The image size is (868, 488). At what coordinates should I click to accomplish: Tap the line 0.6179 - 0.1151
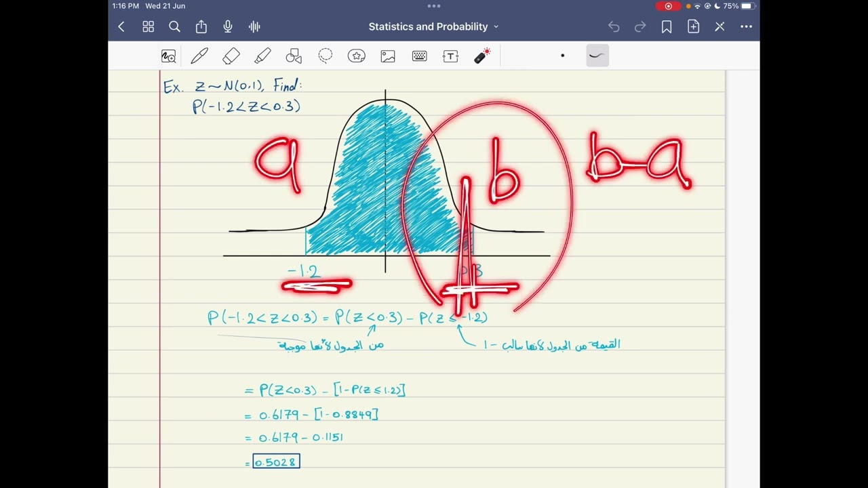pos(300,438)
